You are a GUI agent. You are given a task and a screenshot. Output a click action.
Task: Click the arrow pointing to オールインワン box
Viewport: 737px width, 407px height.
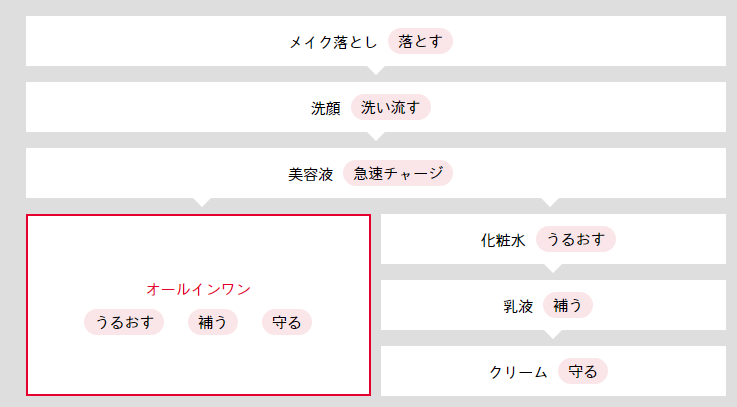coord(202,202)
